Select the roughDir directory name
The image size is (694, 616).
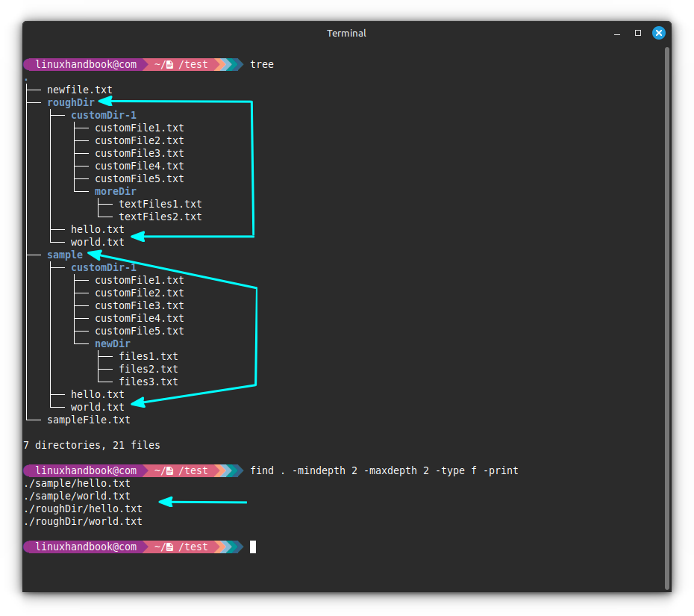(70, 102)
